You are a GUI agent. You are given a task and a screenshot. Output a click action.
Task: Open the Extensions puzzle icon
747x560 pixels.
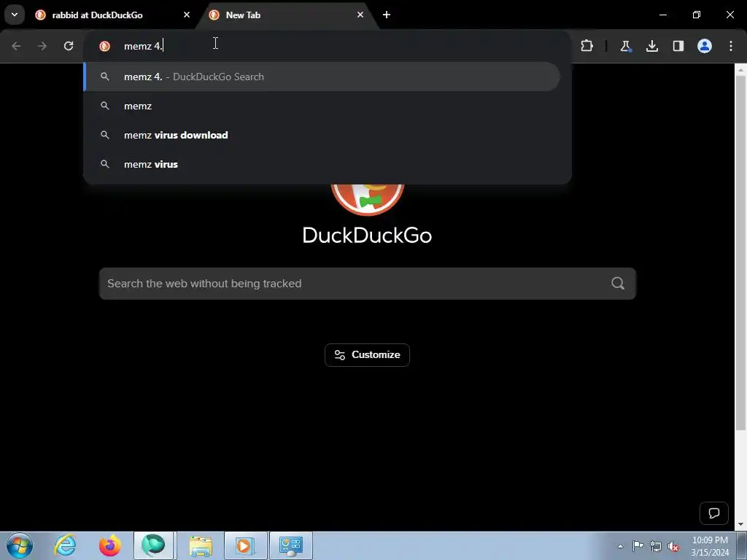587,46
